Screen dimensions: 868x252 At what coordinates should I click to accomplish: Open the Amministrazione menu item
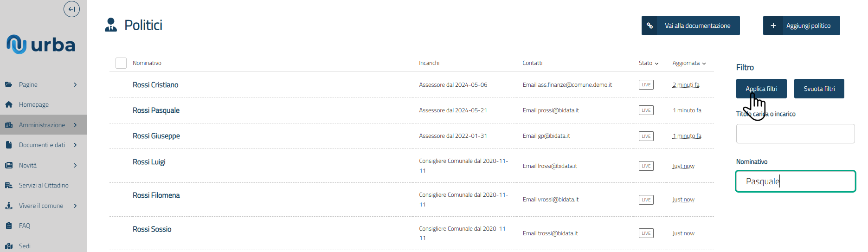click(x=42, y=125)
